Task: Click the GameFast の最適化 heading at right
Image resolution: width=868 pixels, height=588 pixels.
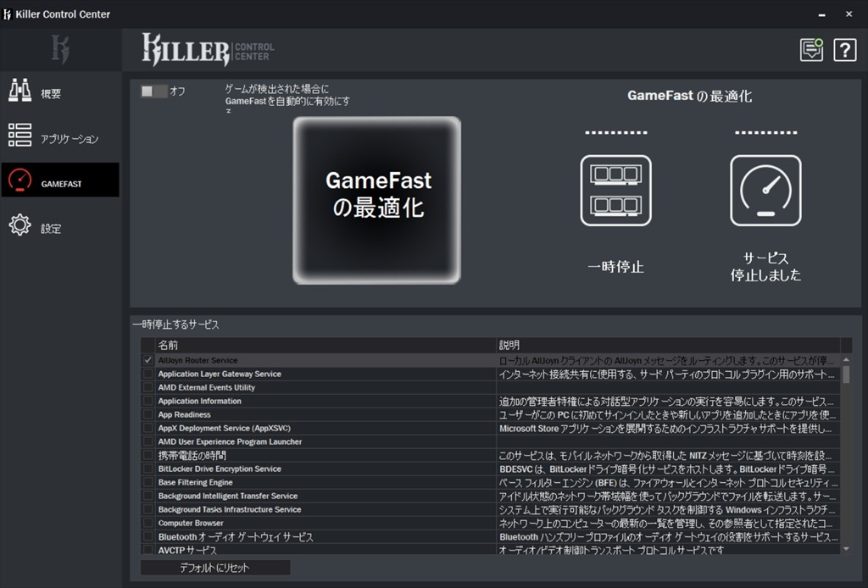Action: coord(690,96)
